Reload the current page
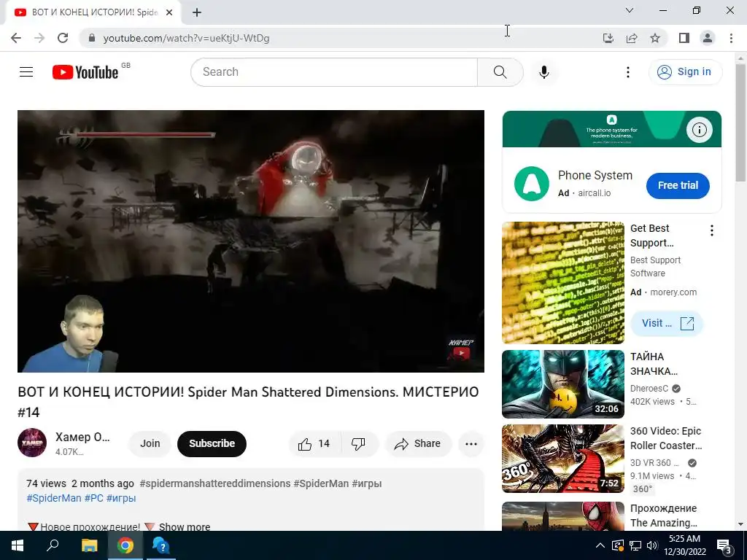The image size is (747, 560). pos(63,38)
